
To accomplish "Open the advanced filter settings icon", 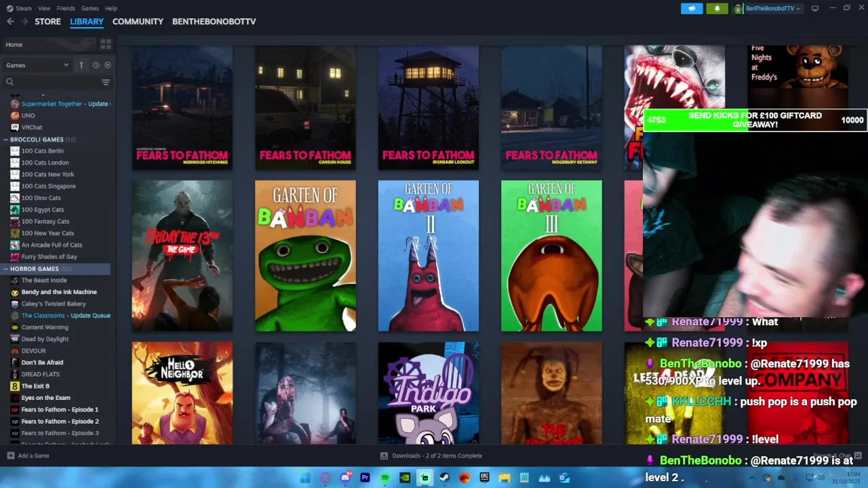I will click(x=106, y=82).
